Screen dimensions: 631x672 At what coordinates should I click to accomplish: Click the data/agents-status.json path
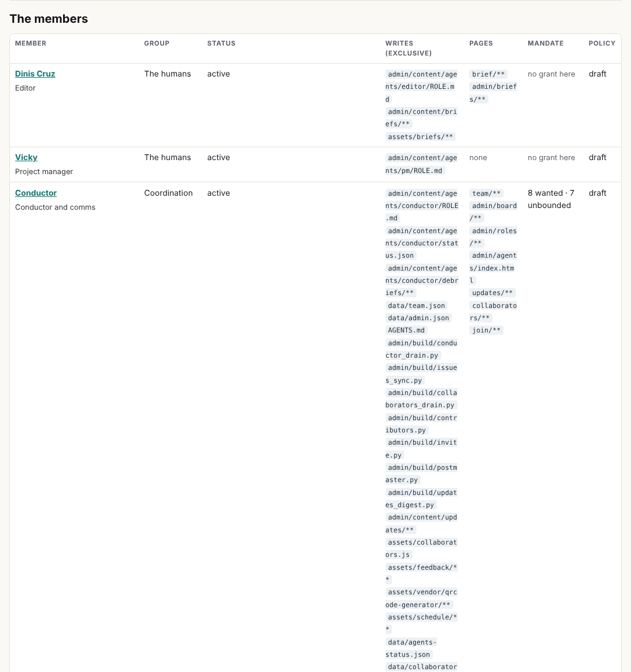tap(411, 649)
